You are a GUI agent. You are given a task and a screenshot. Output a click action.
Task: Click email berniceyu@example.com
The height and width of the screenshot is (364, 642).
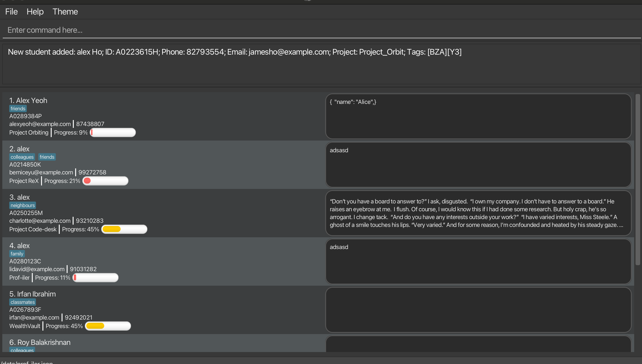point(41,172)
